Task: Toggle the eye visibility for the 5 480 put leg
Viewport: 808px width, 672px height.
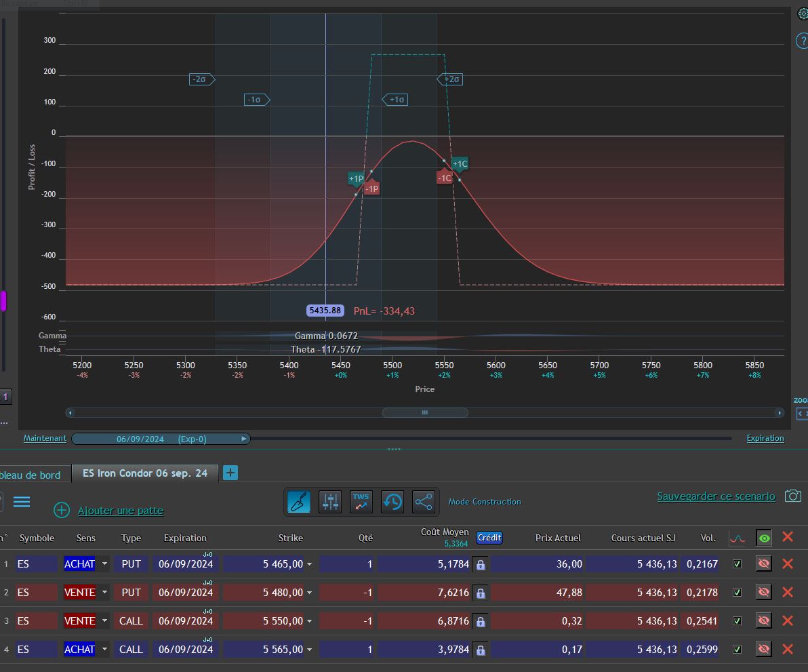Action: pyautogui.click(x=764, y=593)
